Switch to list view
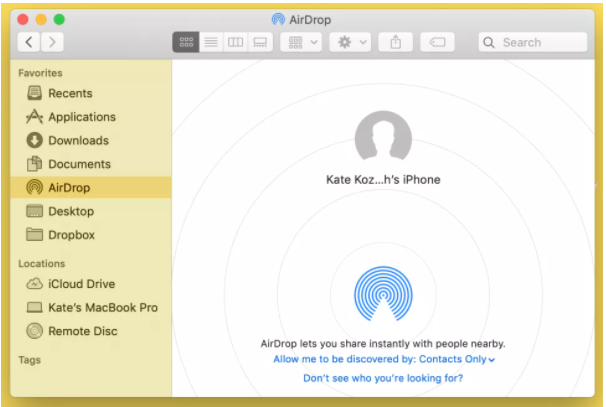 [211, 42]
